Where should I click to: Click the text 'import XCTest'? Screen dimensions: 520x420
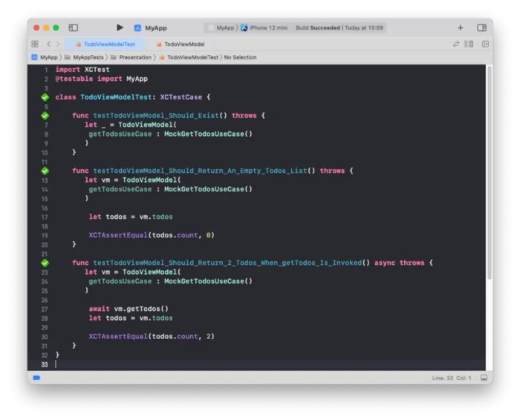(82, 70)
